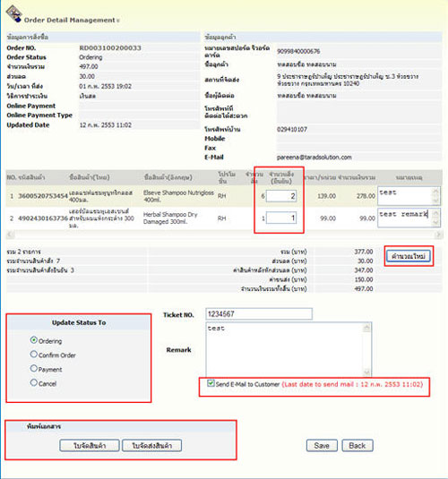Image resolution: width=448 pixels, height=479 pixels.
Task: Click confirmed quantity field for Herbal Shampoo
Action: point(281,218)
